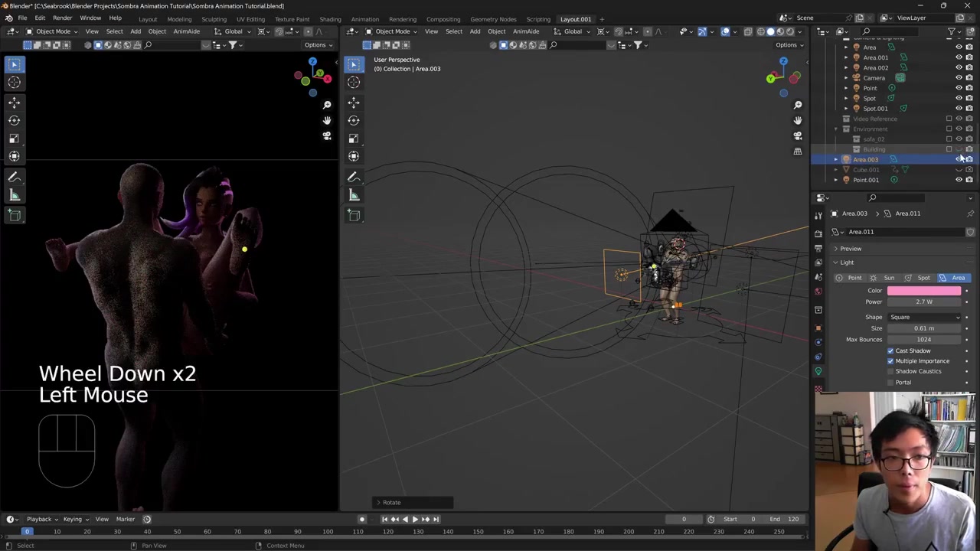Activate the Measure tool in right viewport

(354, 196)
